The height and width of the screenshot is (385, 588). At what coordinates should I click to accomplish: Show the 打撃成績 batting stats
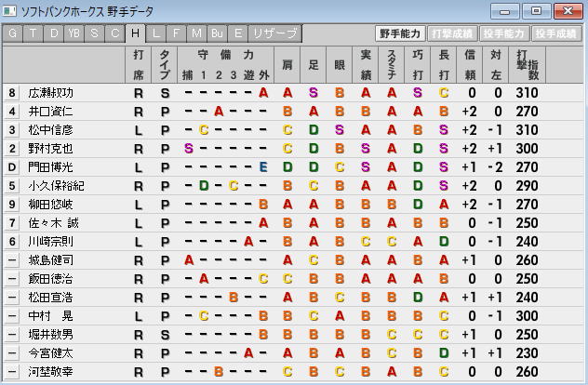pyautogui.click(x=452, y=33)
